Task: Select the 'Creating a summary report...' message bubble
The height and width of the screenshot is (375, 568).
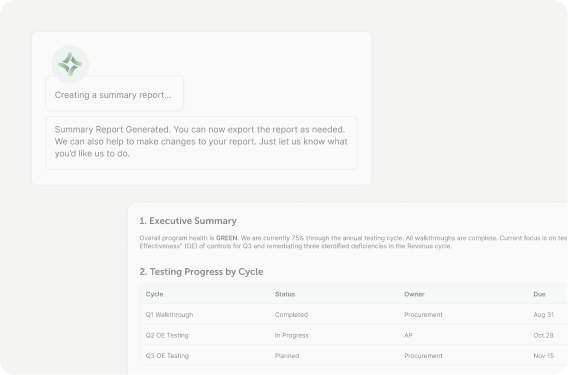Action: point(114,93)
